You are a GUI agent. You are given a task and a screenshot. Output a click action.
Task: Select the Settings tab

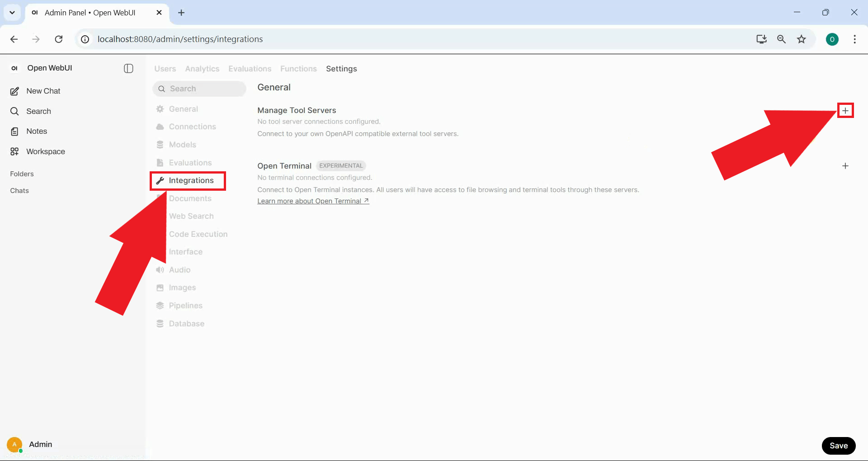(341, 69)
